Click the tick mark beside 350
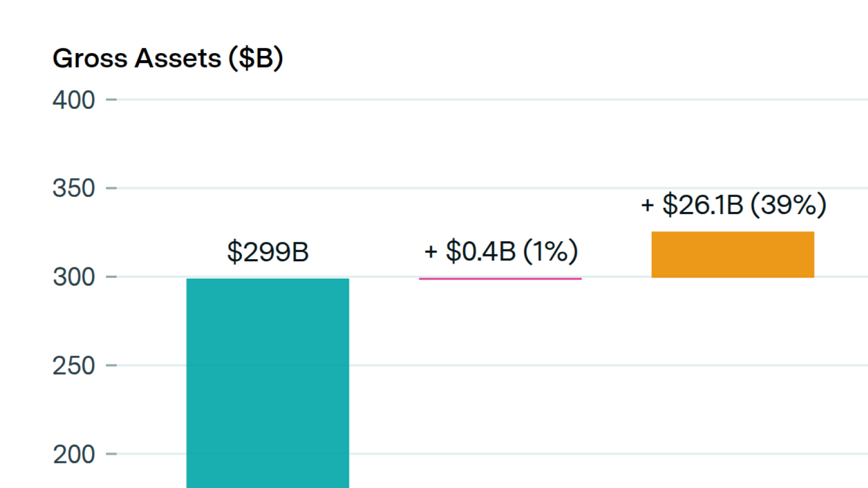The image size is (868, 488). pyautogui.click(x=111, y=188)
